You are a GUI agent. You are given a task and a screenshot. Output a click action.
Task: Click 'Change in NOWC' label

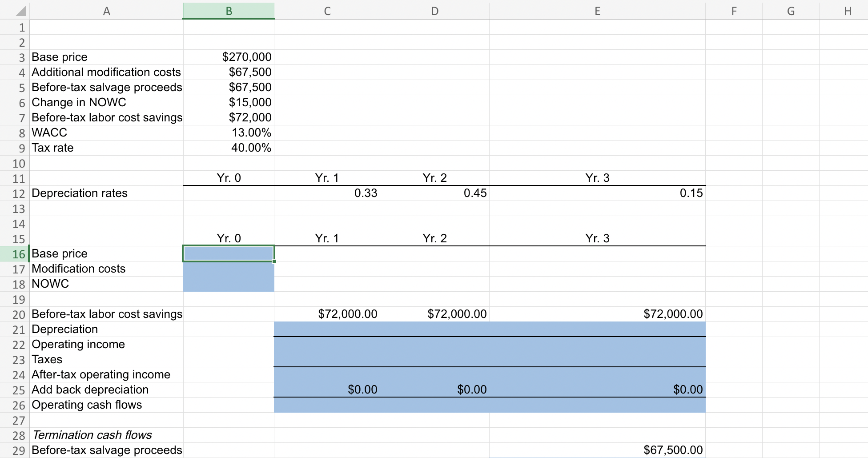point(79,102)
